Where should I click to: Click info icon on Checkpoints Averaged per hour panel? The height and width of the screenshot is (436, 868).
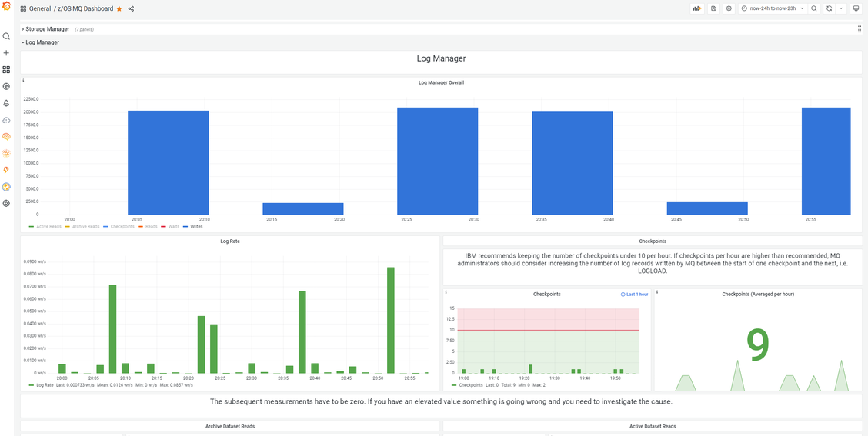click(x=657, y=291)
